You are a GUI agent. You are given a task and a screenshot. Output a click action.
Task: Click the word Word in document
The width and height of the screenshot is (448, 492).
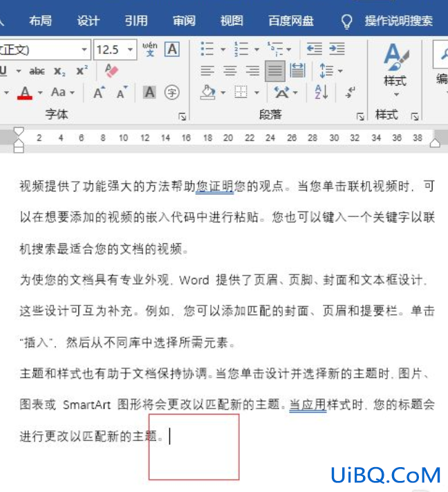tap(194, 280)
